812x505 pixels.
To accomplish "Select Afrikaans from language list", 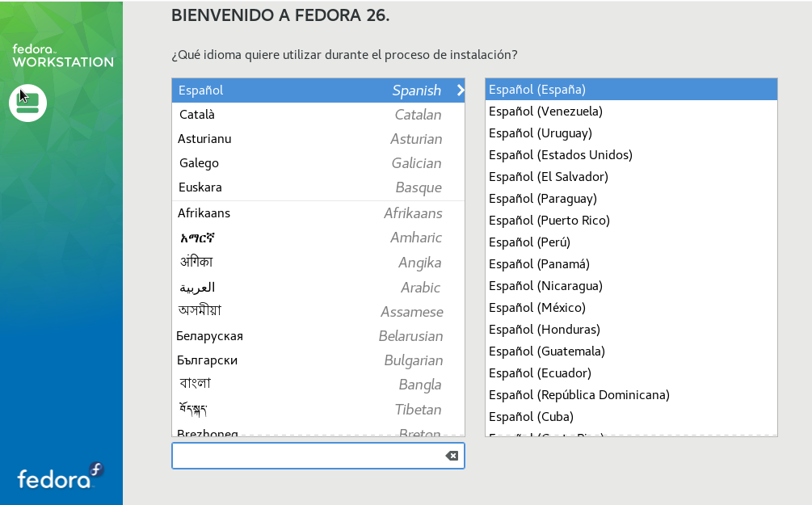I will (x=318, y=213).
